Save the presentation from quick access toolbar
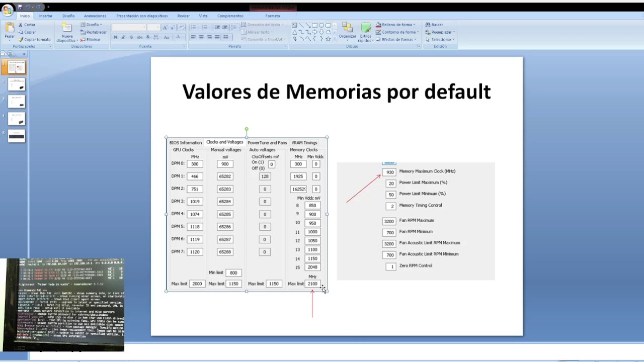 [21, 7]
